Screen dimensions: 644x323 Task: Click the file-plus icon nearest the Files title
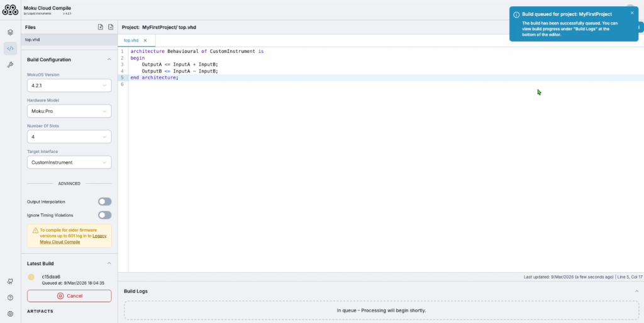100,27
